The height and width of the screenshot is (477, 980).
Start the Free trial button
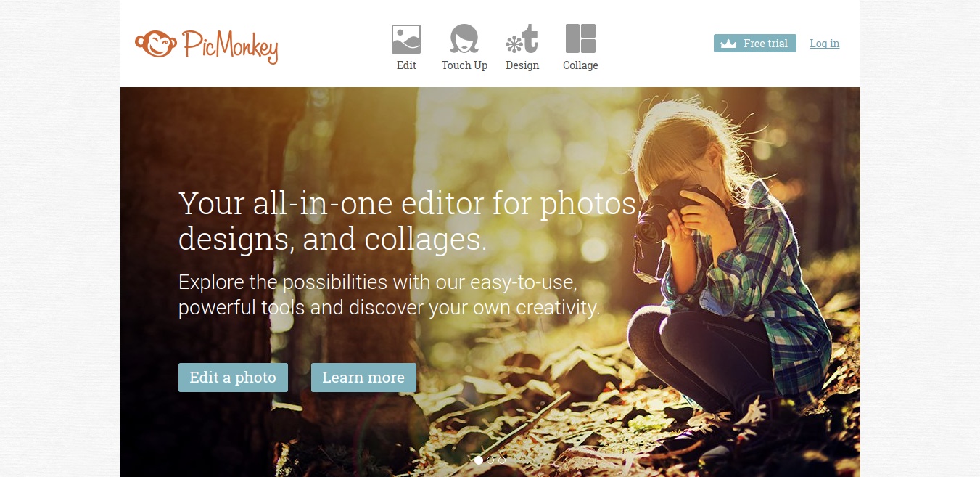tap(755, 44)
